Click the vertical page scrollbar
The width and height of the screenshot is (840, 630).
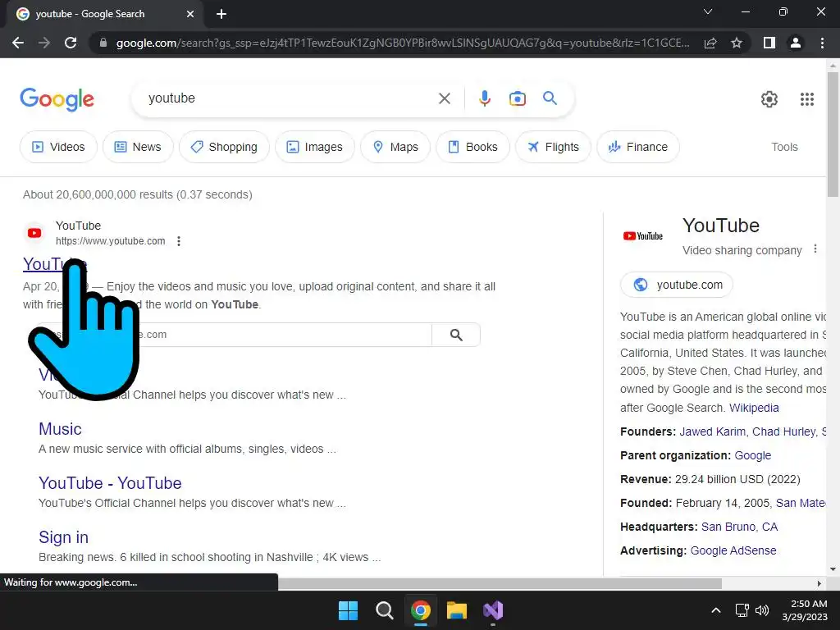(x=833, y=134)
